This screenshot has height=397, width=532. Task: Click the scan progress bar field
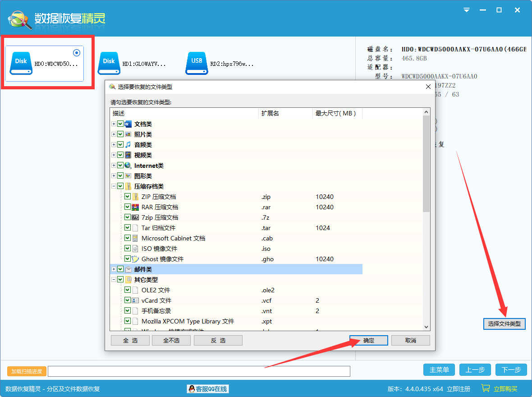coord(199,371)
